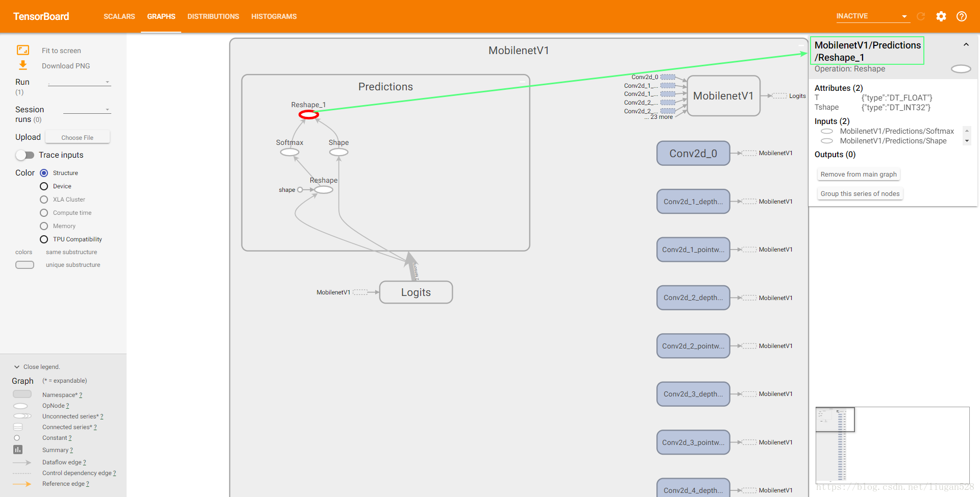This screenshot has height=497, width=980.
Task: Collapse the node info panel chevron
Action: (x=966, y=45)
